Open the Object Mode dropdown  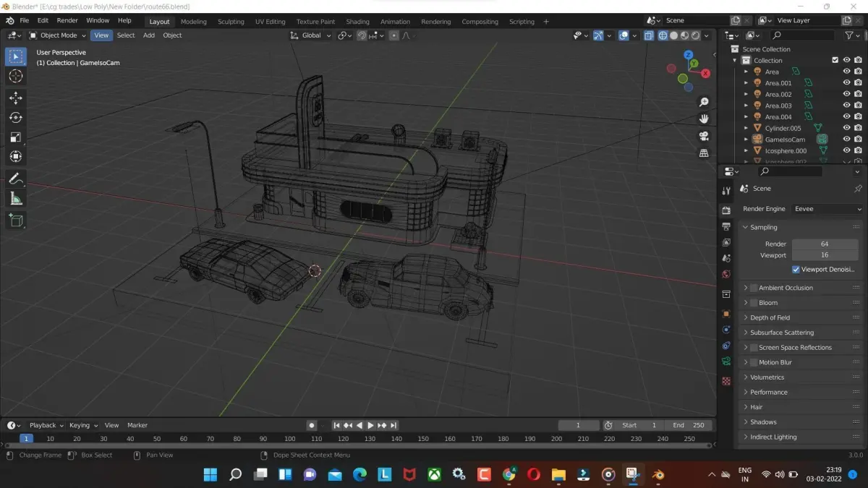coord(58,35)
